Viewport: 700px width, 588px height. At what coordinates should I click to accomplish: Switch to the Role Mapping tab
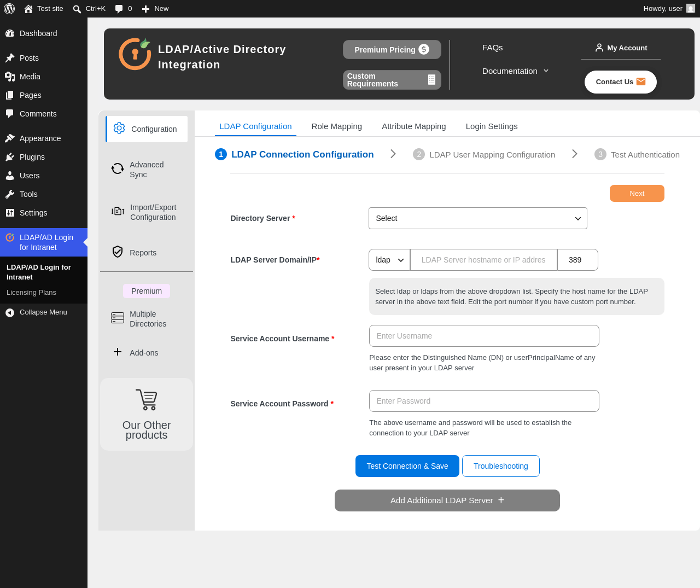pyautogui.click(x=337, y=126)
